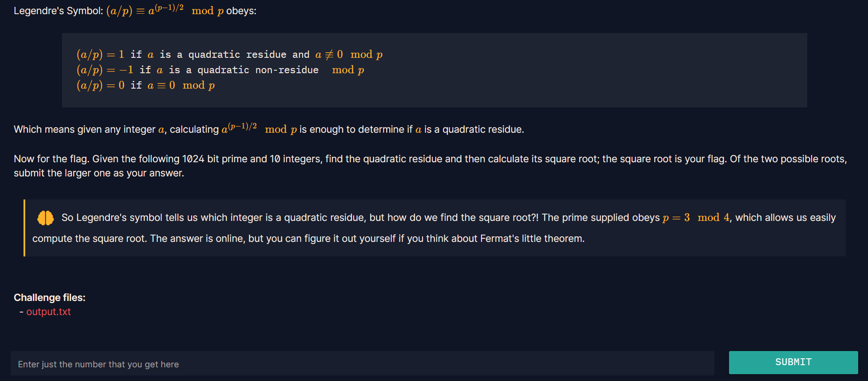Click the SUBMIT button
The image size is (868, 381).
click(793, 362)
